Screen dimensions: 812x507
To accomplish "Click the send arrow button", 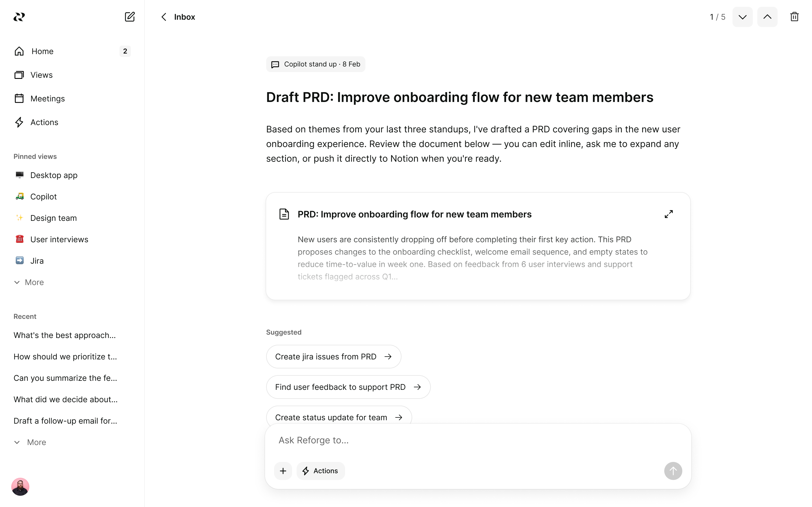I will 673,471.
